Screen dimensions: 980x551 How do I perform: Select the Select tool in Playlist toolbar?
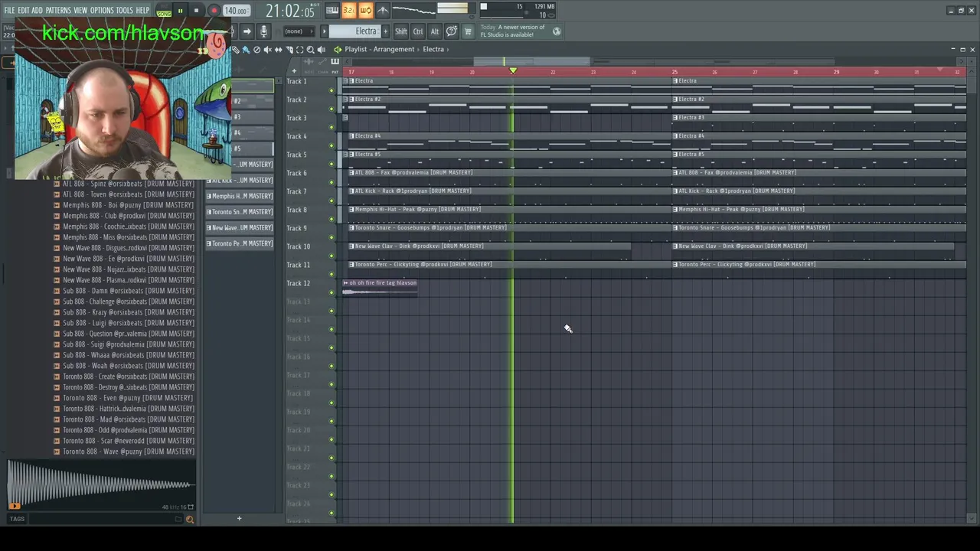[x=299, y=50]
